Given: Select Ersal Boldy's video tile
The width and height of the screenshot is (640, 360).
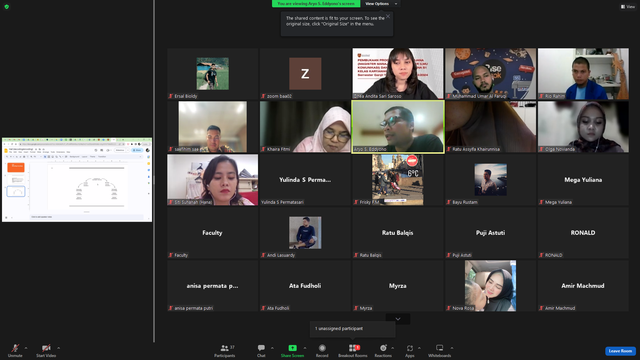Looking at the screenshot, I should [x=213, y=73].
